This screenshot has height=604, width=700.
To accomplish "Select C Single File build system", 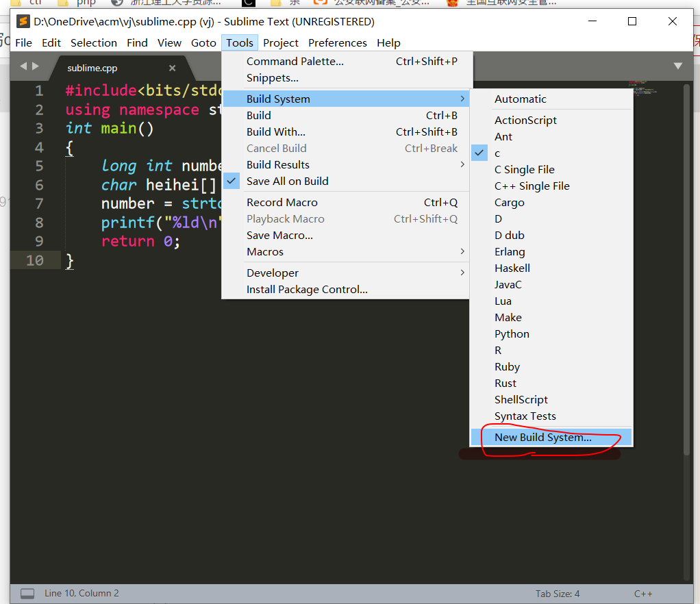I will [551, 170].
